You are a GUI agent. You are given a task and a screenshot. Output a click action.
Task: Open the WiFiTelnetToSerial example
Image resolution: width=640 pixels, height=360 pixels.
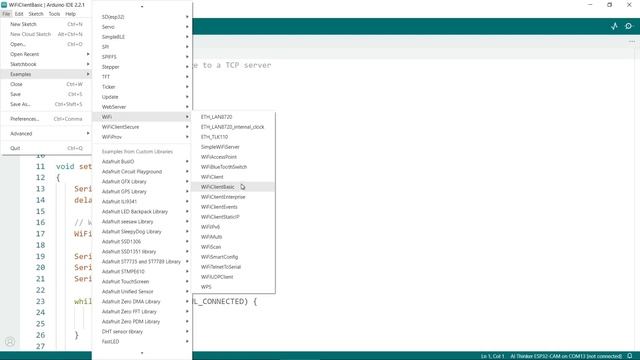pyautogui.click(x=233, y=267)
